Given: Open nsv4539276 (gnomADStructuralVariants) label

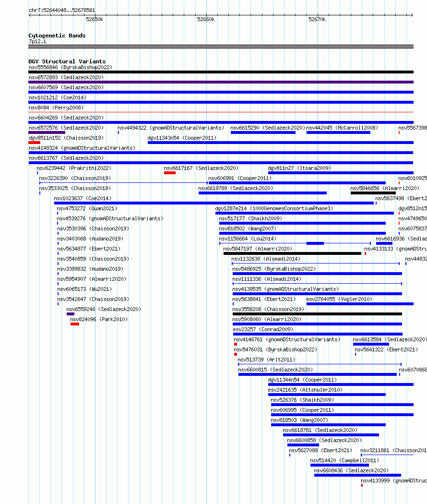Looking at the screenshot, I should 110,218.
